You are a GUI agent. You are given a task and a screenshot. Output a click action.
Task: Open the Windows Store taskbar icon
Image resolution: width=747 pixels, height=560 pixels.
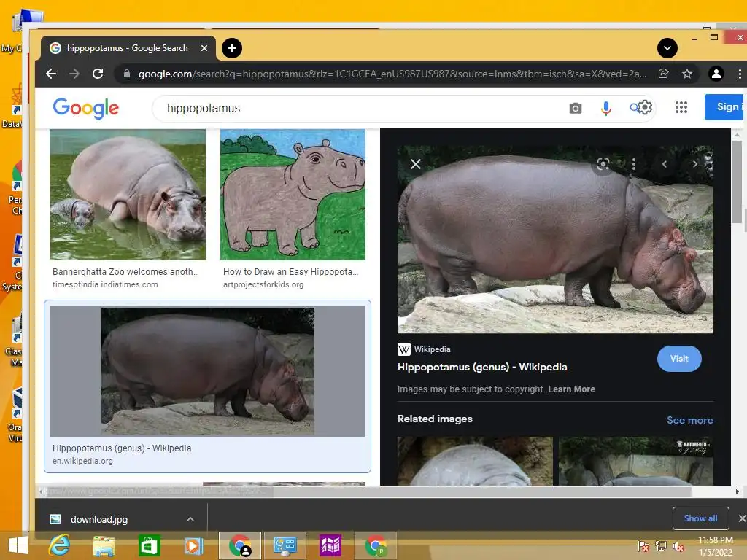(149, 545)
